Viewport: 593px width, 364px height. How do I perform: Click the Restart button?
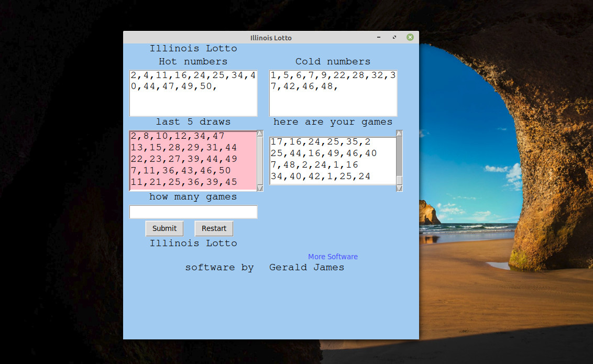pyautogui.click(x=214, y=228)
